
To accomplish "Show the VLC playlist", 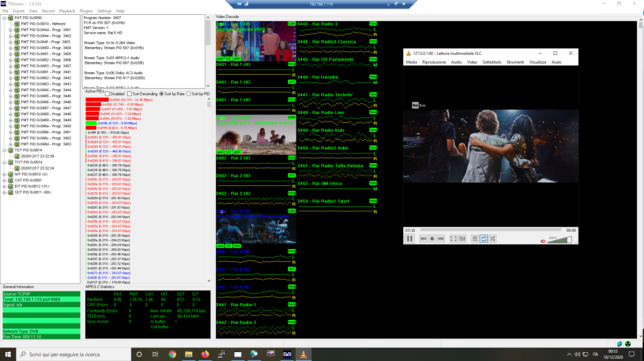I will pos(475,239).
